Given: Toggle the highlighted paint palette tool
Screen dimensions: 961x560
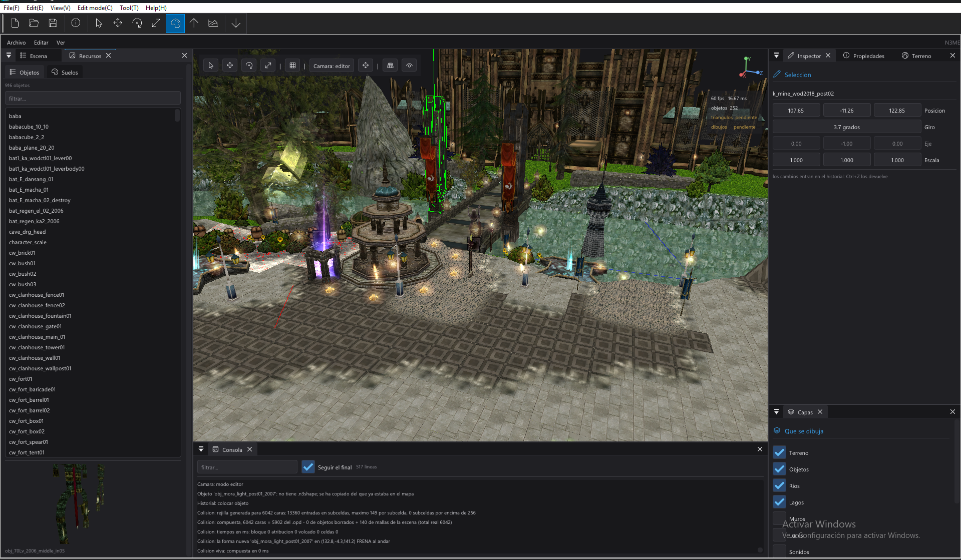Looking at the screenshot, I should point(175,23).
